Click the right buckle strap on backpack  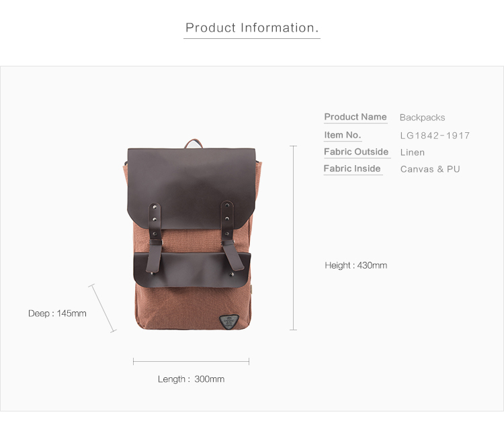(231, 236)
